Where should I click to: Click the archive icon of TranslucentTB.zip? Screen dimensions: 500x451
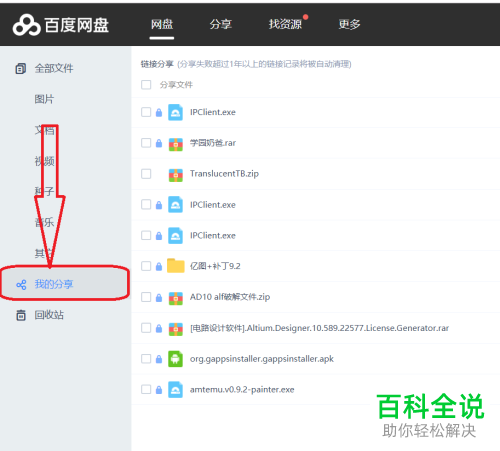pyautogui.click(x=176, y=175)
